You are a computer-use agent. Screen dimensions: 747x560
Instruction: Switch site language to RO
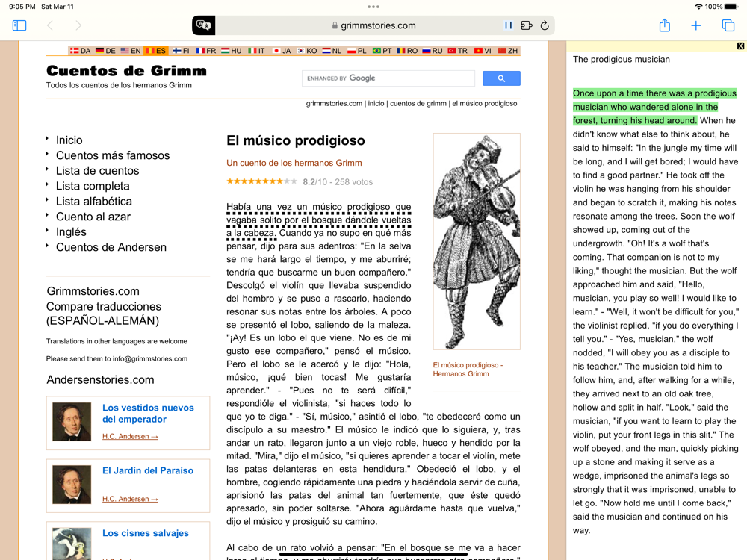pyautogui.click(x=407, y=51)
